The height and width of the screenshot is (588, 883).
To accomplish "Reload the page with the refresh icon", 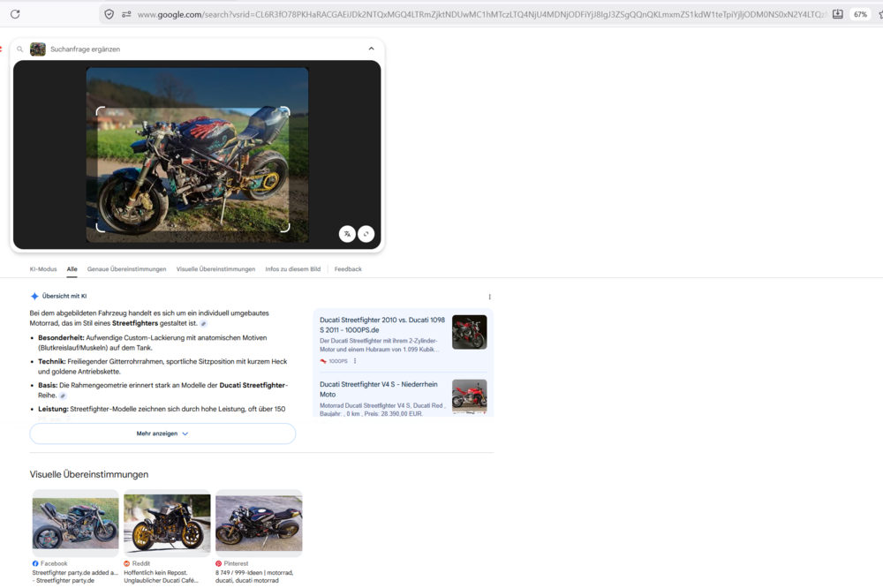I will (15, 14).
